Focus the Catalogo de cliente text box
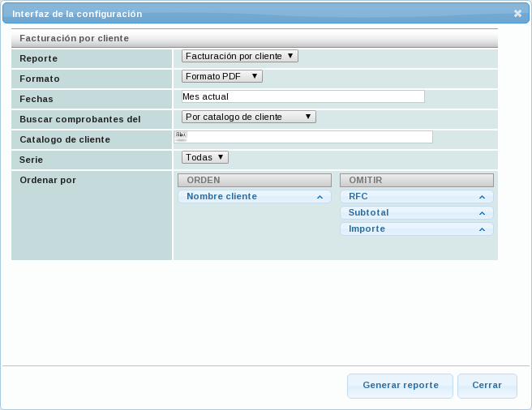The height and width of the screenshot is (410, 532). [310, 137]
